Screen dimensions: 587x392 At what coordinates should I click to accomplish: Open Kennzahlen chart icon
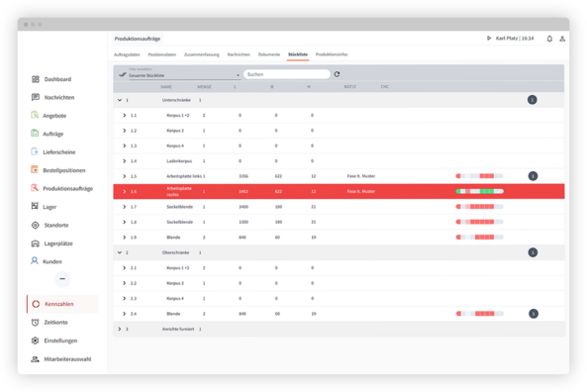pyautogui.click(x=36, y=304)
